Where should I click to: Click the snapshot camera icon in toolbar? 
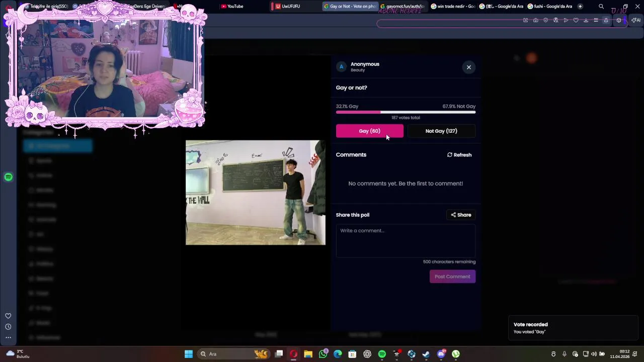click(536, 20)
